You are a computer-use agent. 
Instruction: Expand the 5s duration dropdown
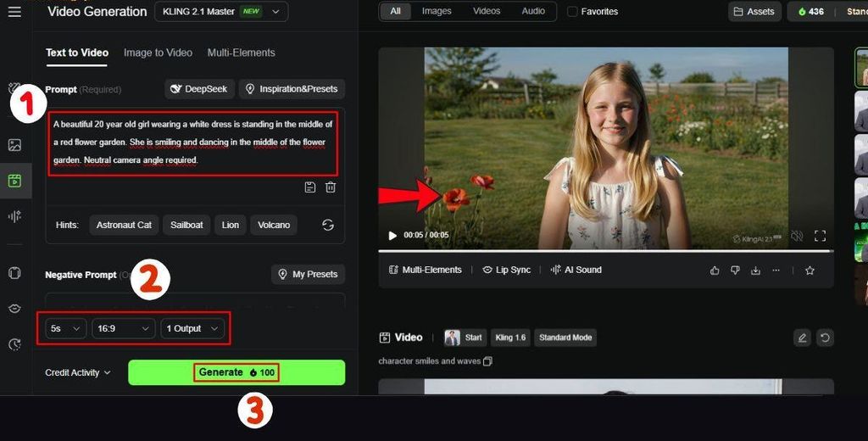pos(65,328)
